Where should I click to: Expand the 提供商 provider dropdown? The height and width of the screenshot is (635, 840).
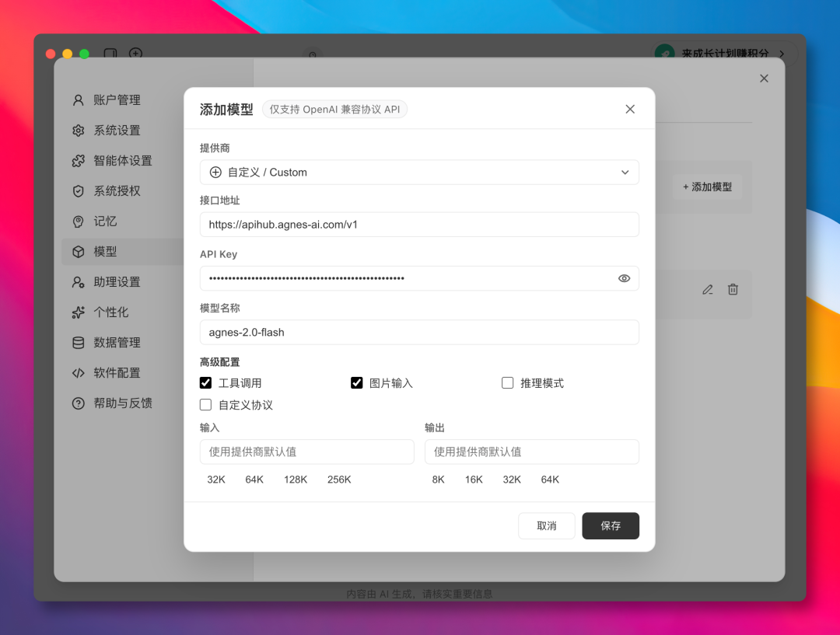[x=419, y=173]
